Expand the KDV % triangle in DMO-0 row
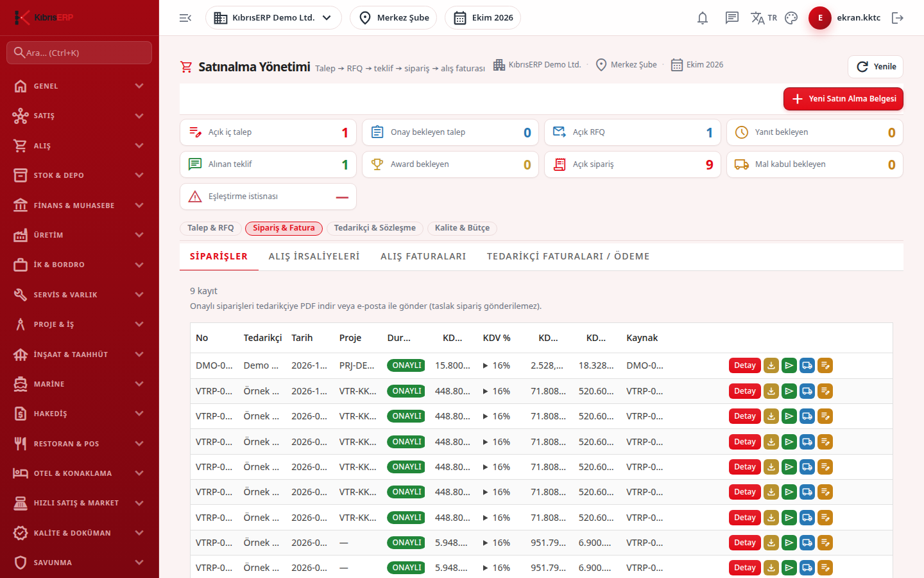Screen dimensions: 924x578 (486, 365)
